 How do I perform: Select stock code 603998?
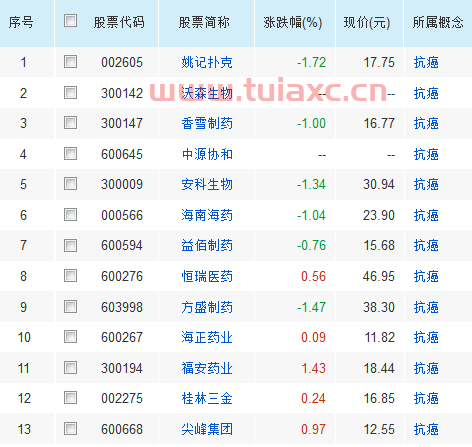click(x=122, y=307)
